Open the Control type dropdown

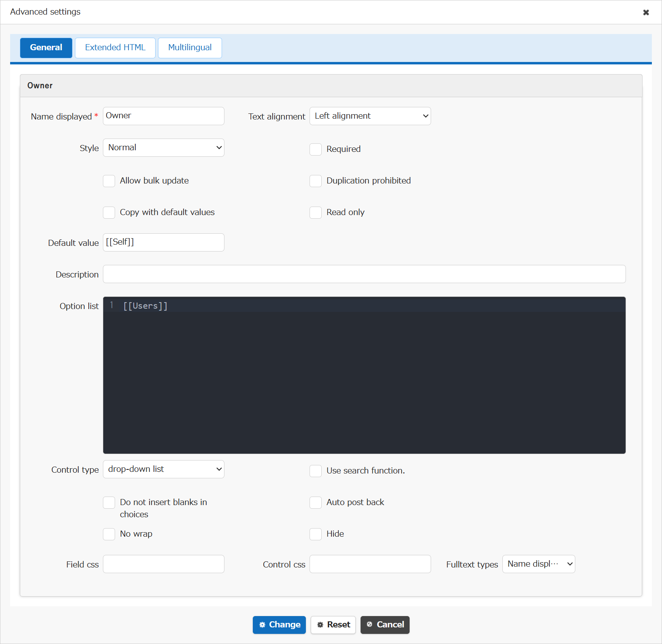pos(164,469)
